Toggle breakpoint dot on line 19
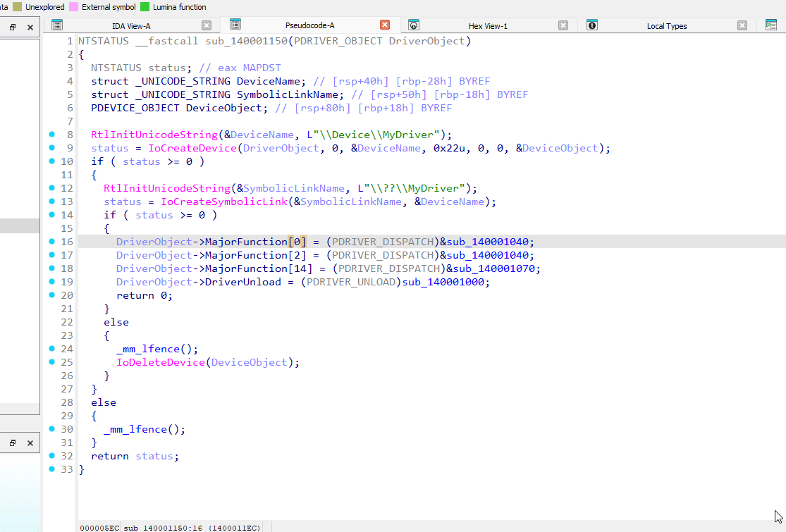786x532 pixels. click(51, 282)
